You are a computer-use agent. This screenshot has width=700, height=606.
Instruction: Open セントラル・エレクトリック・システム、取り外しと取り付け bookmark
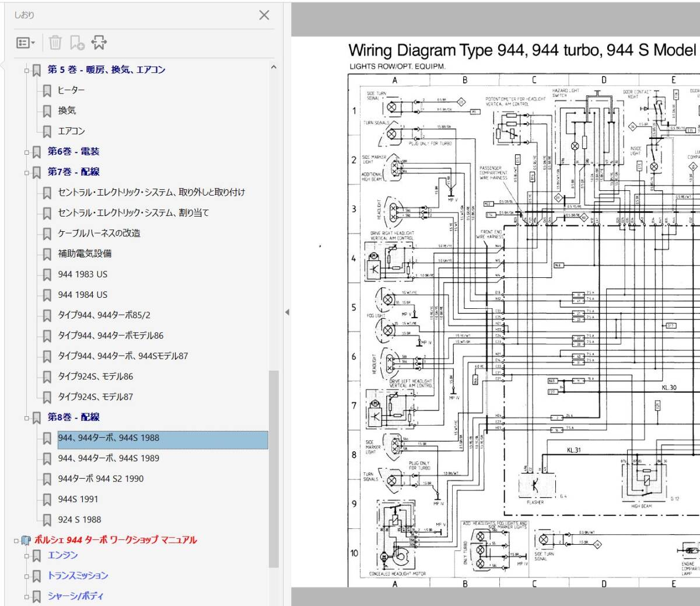tap(151, 192)
